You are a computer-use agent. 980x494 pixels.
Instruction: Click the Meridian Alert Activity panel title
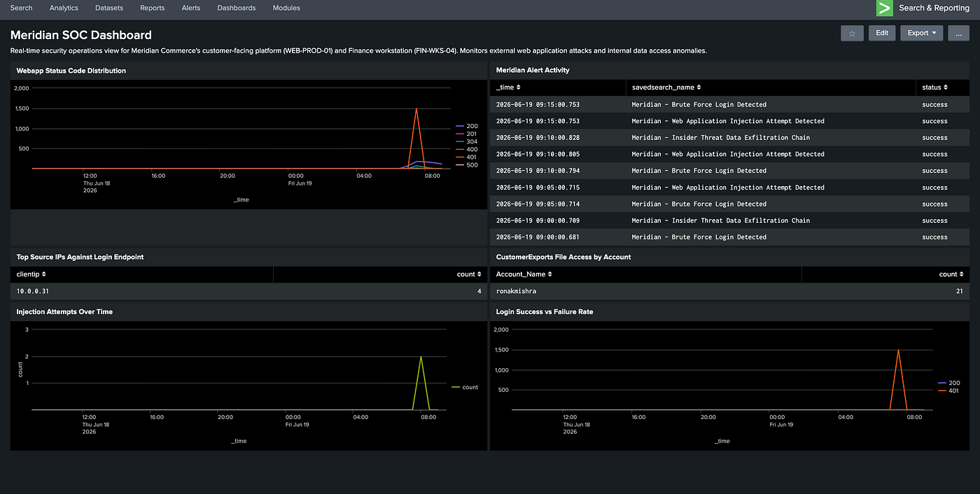click(x=533, y=70)
